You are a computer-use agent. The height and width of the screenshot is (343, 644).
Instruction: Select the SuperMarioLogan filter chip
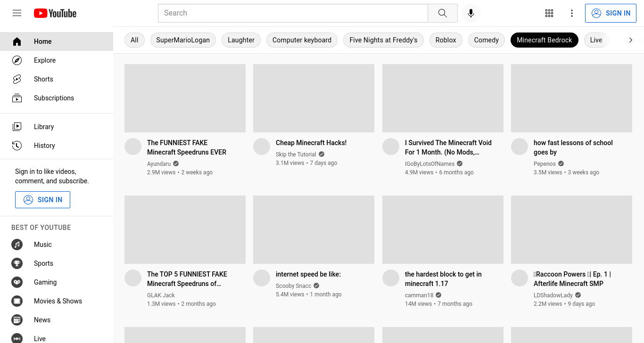click(183, 40)
